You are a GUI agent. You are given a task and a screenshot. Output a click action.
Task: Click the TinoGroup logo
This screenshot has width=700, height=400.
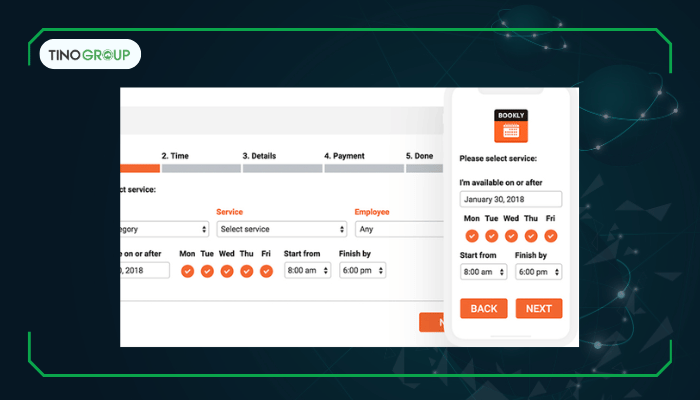[x=90, y=54]
